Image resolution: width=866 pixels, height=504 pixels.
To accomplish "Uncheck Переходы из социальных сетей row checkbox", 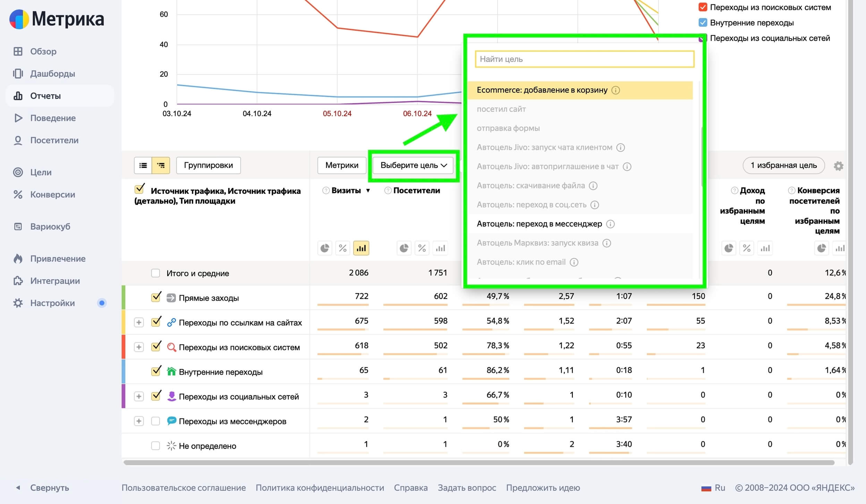I will [x=156, y=396].
